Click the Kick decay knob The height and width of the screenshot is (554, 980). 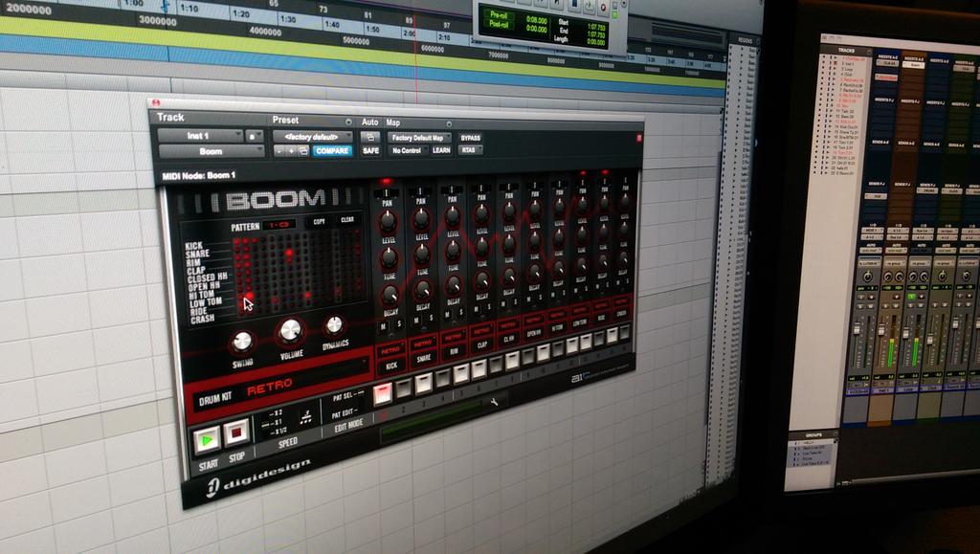(x=390, y=294)
